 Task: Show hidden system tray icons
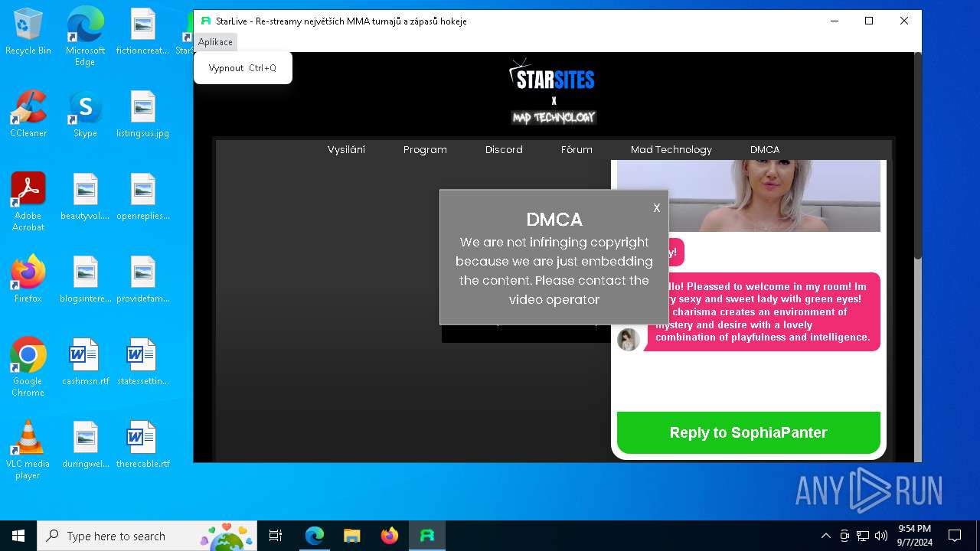825,536
